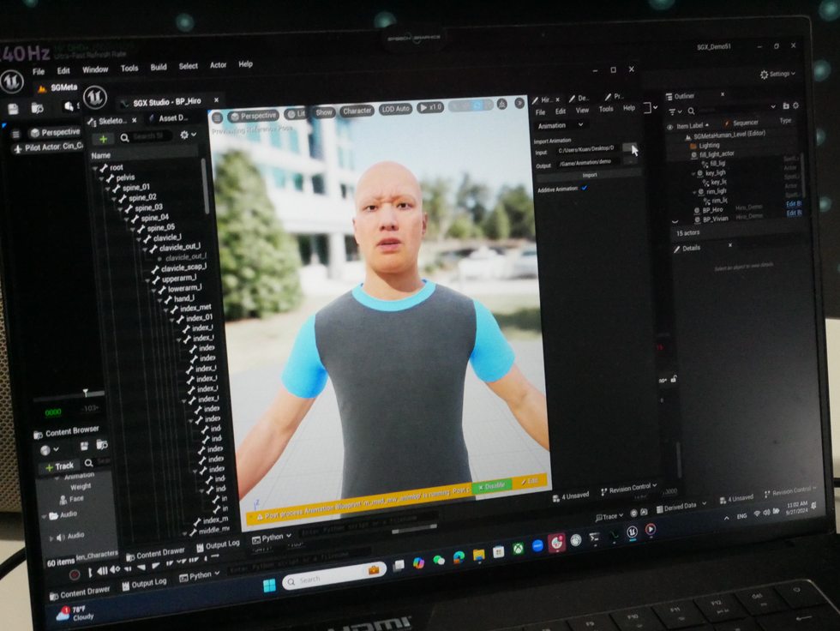This screenshot has height=631, width=840.
Task: Click the Character button in viewport toolbar
Action: (357, 111)
